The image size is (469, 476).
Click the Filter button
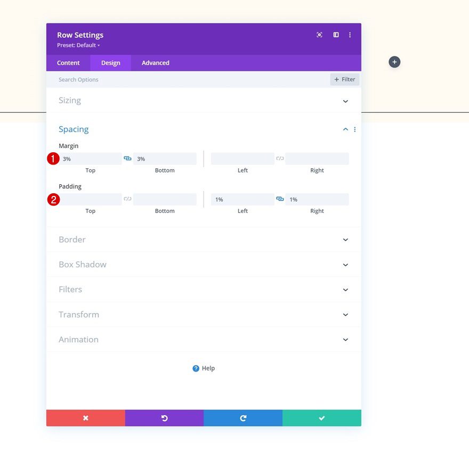[x=345, y=79]
